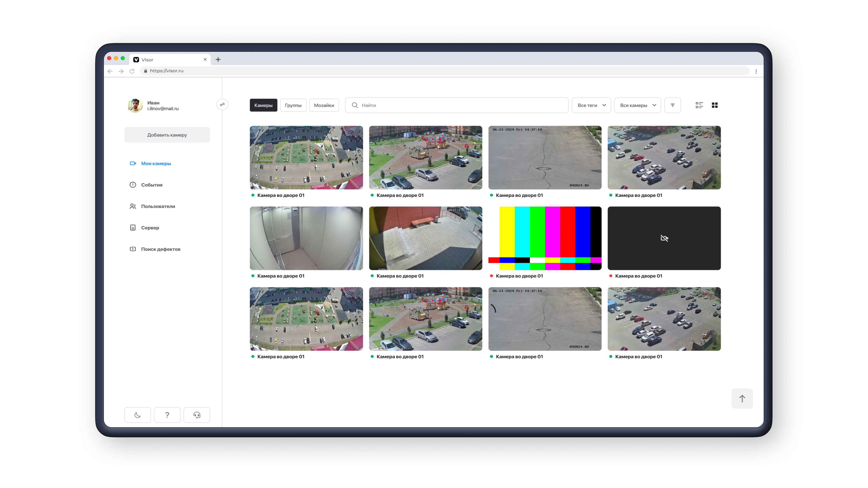Screen dimensions: 868x488
Task: Open Users section in sidebar
Action: pos(158,206)
